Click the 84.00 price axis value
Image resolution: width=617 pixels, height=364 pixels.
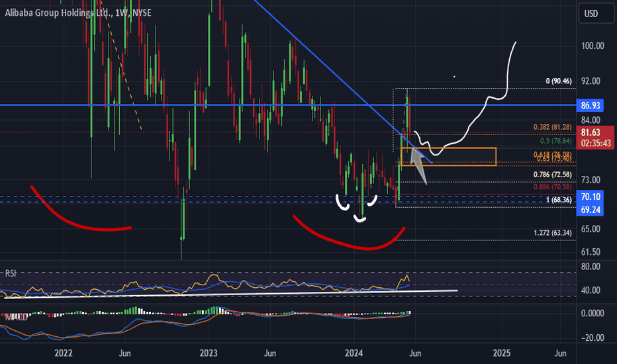(591, 120)
